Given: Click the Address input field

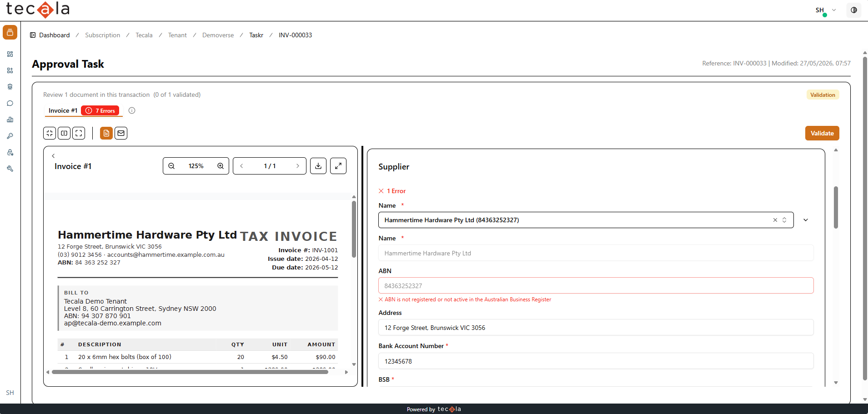Looking at the screenshot, I should tap(596, 328).
